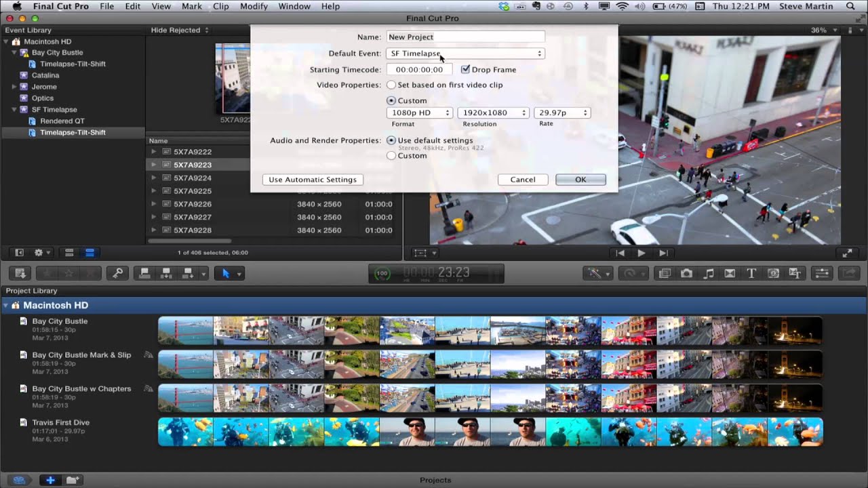Image resolution: width=868 pixels, height=488 pixels.
Task: Click the Use Automatic Settings button
Action: coord(313,180)
